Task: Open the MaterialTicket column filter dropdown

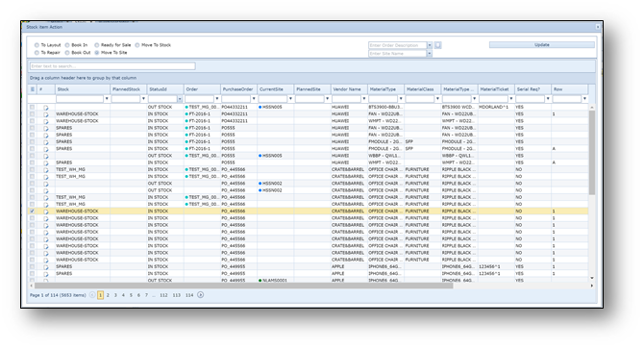Action: point(511,98)
